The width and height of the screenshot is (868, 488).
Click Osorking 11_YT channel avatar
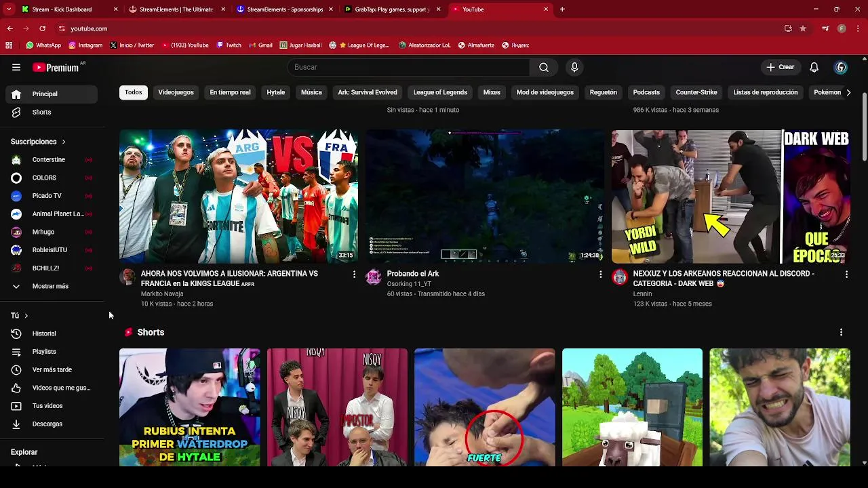[x=374, y=277]
